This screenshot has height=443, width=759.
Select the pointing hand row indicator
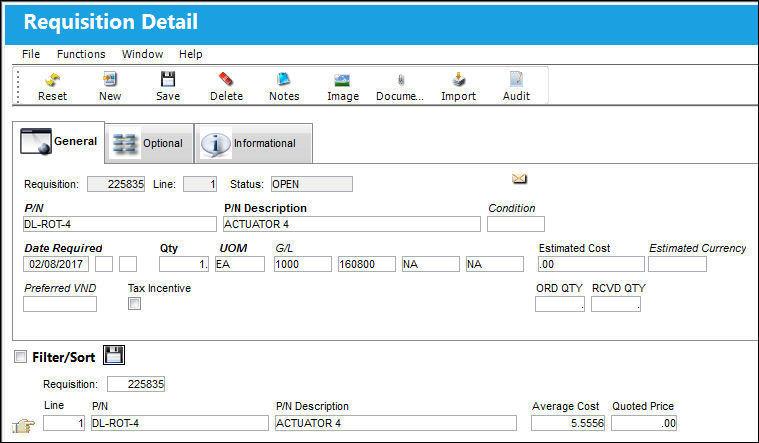click(23, 426)
